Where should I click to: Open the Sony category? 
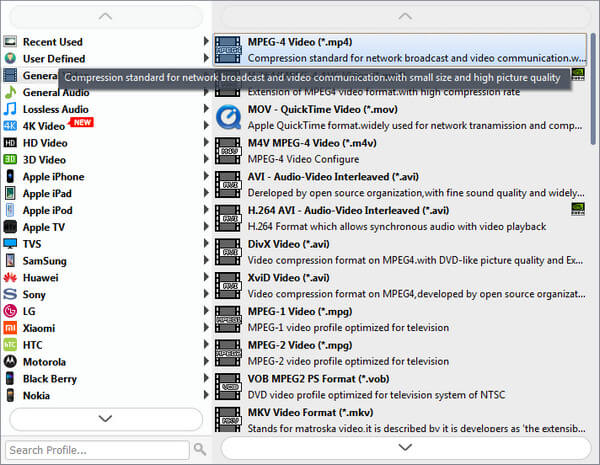coord(106,294)
